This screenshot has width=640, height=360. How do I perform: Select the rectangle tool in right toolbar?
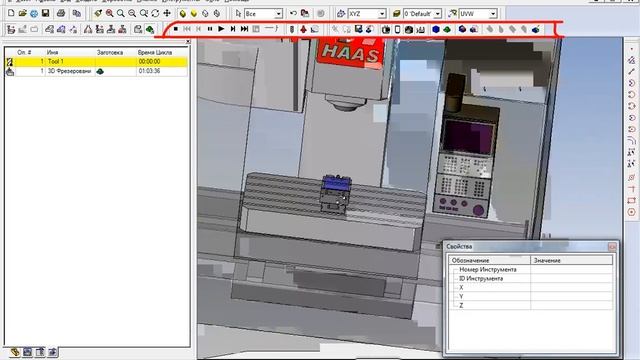click(x=632, y=200)
